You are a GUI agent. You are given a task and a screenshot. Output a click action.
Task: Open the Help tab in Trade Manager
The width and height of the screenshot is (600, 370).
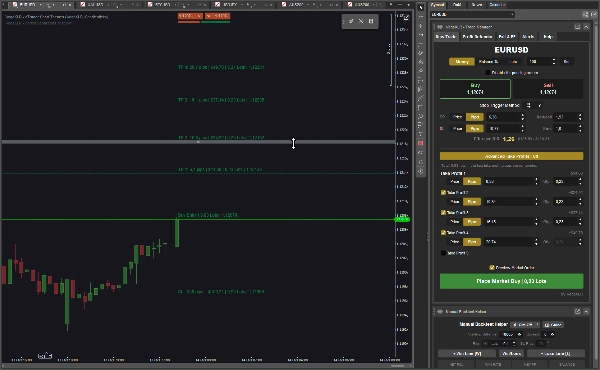point(548,36)
